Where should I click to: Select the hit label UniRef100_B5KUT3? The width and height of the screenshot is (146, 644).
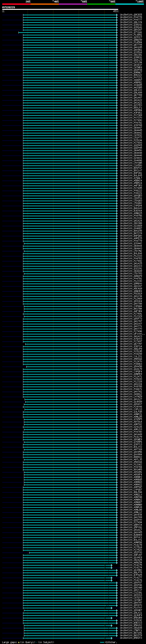(x=131, y=638)
